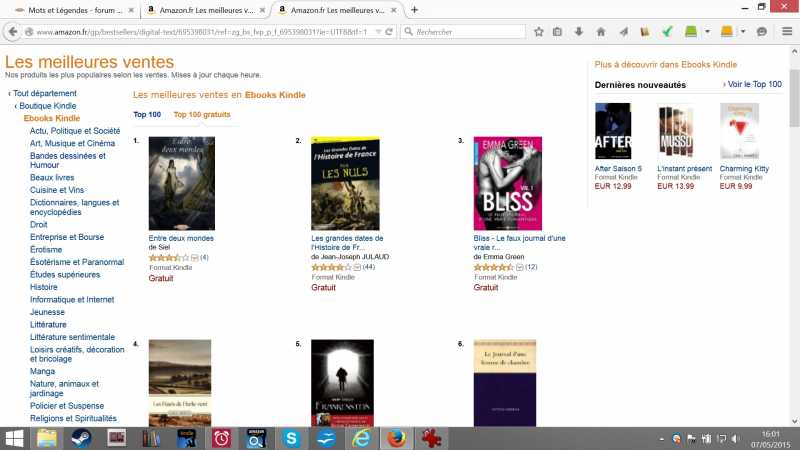Open the Firefox hamburger menu
Viewport: 800px width, 450px height.
click(787, 32)
